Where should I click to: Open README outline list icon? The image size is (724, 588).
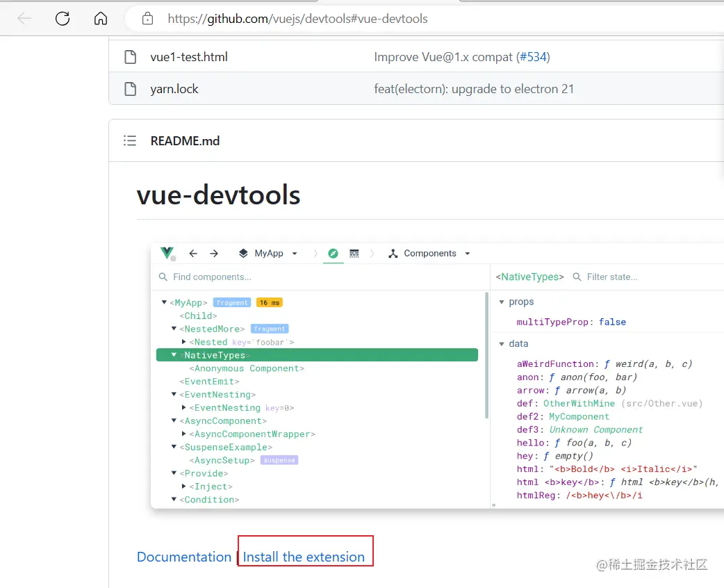tap(130, 140)
